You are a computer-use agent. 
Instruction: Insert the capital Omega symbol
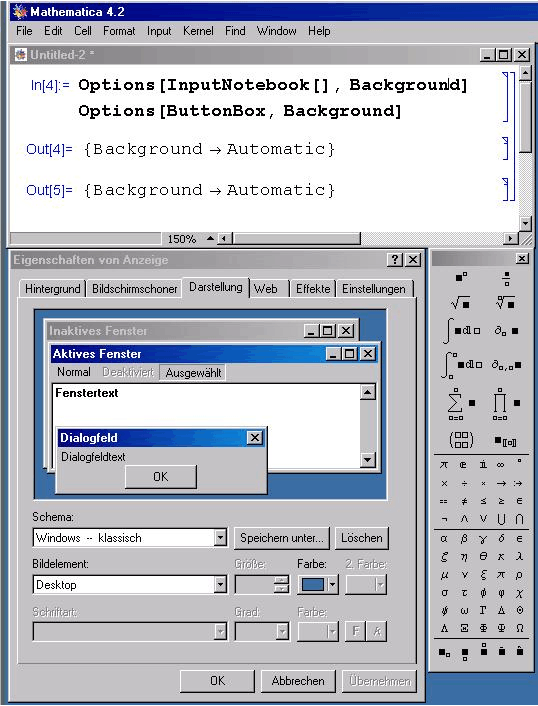tap(519, 628)
